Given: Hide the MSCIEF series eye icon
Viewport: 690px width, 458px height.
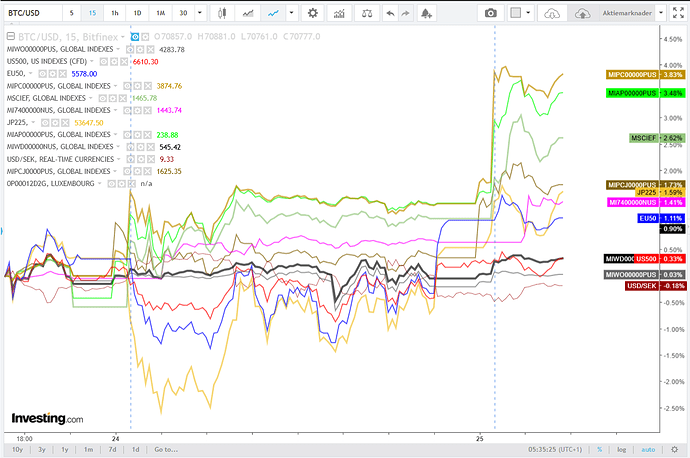Looking at the screenshot, I should click(x=102, y=98).
